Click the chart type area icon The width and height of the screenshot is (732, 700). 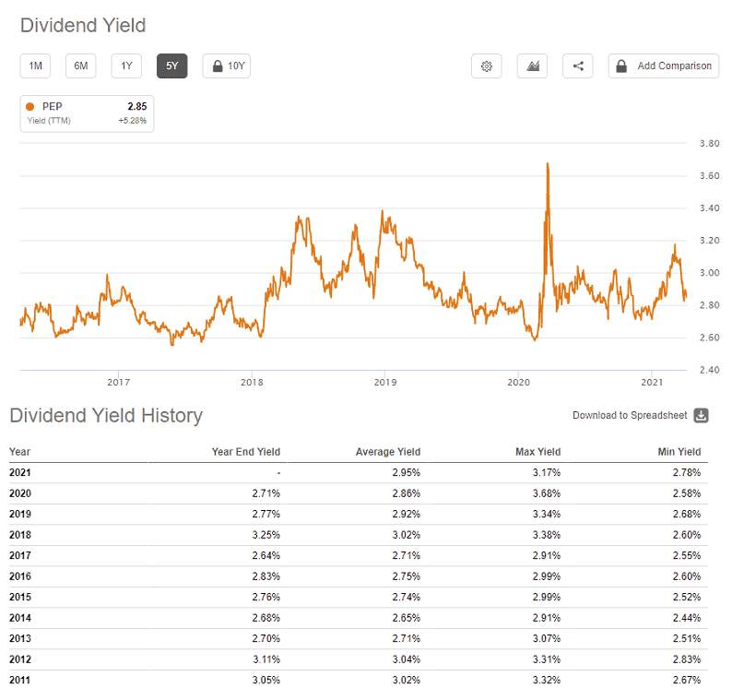click(x=532, y=65)
